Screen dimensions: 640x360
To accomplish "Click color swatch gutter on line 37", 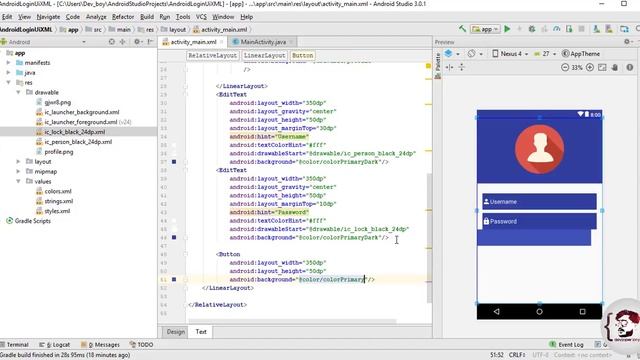I will click(x=174, y=162).
